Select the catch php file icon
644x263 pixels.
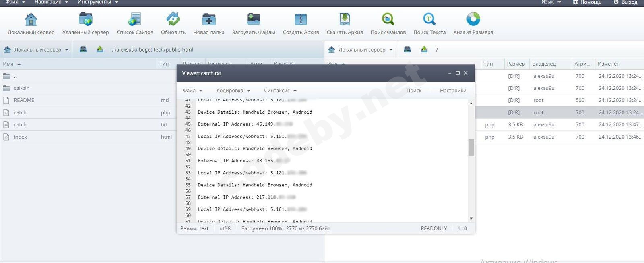6,112
